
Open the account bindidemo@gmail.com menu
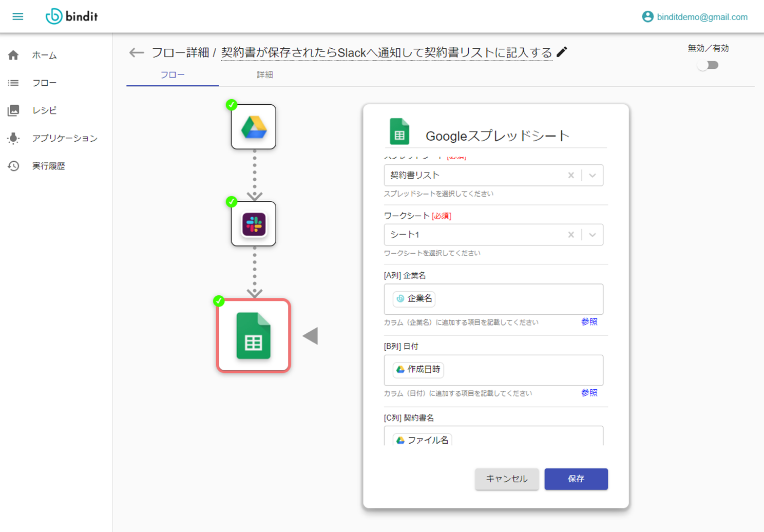point(695,17)
